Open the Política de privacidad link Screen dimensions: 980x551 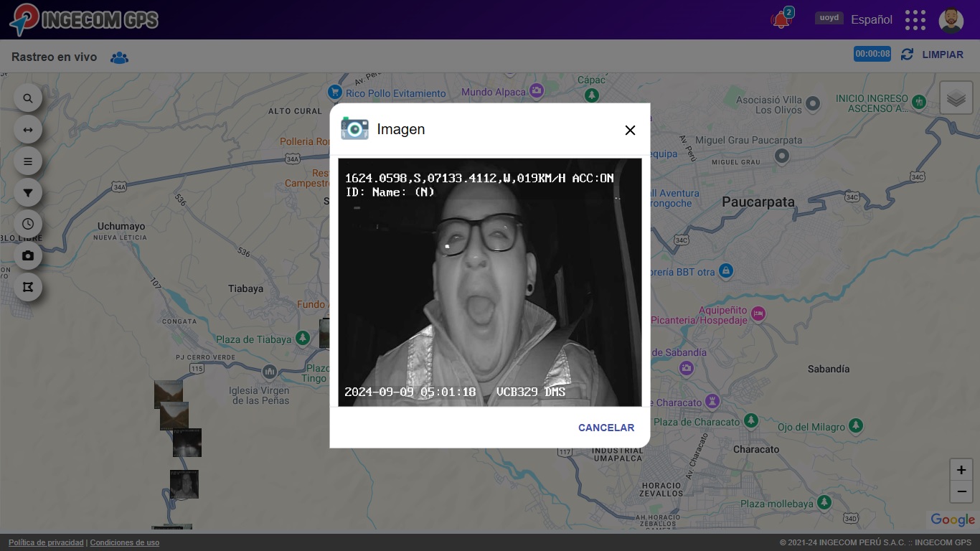(46, 542)
